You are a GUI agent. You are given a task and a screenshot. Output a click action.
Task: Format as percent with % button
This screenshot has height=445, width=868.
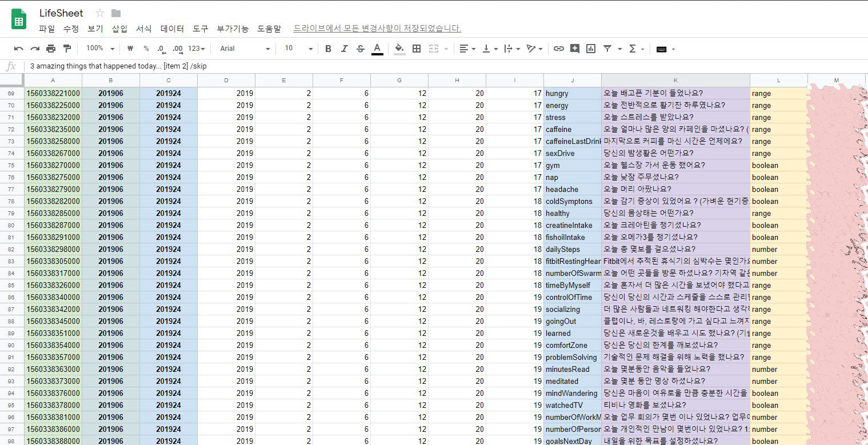146,49
